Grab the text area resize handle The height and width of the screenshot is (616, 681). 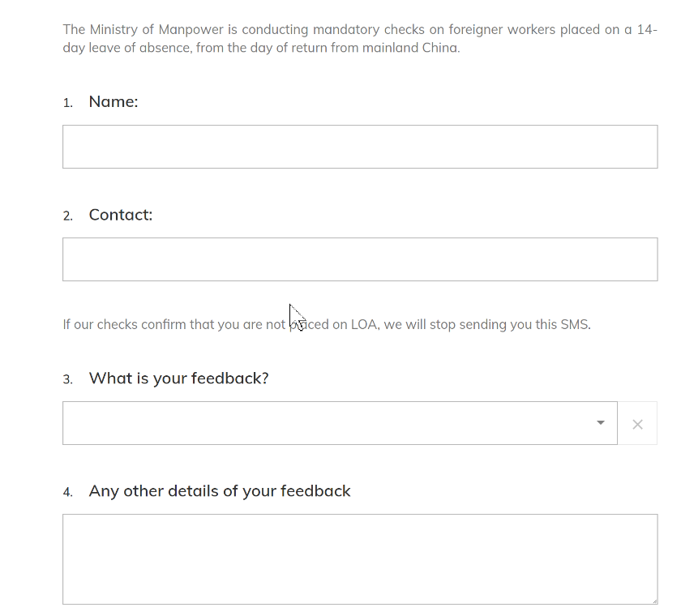point(653,600)
